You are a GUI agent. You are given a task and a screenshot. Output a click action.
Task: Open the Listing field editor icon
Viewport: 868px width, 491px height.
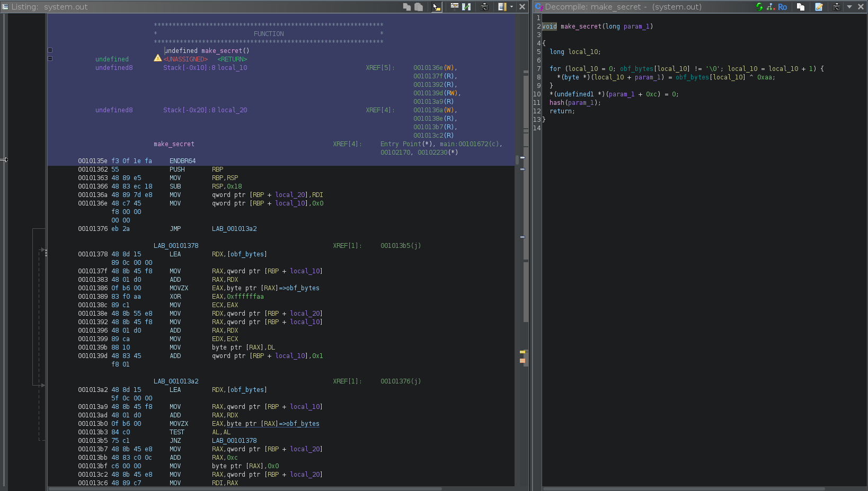(x=454, y=7)
